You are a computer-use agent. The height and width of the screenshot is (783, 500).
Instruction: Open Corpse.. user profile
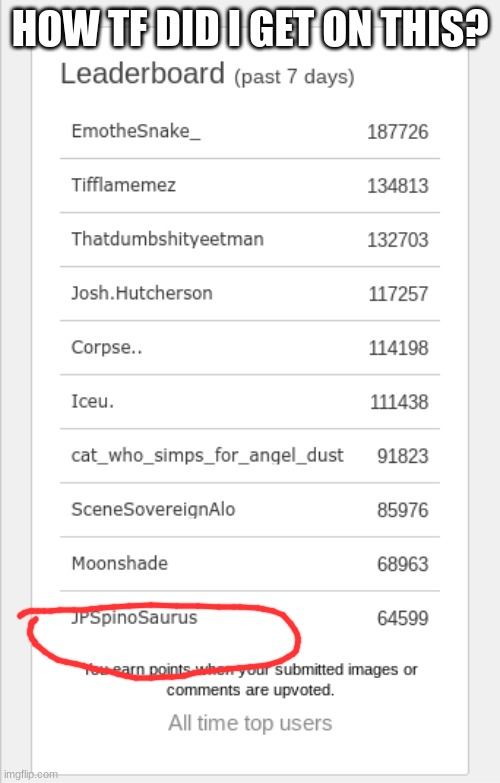[x=107, y=348]
